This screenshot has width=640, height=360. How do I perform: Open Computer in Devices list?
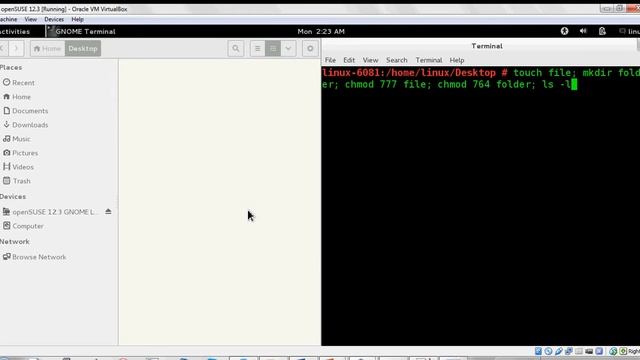(23, 226)
